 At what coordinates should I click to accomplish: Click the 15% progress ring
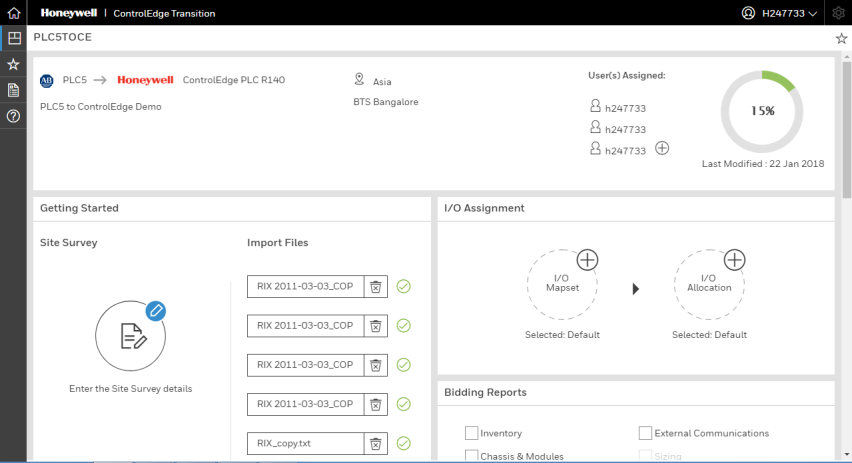tap(762, 111)
